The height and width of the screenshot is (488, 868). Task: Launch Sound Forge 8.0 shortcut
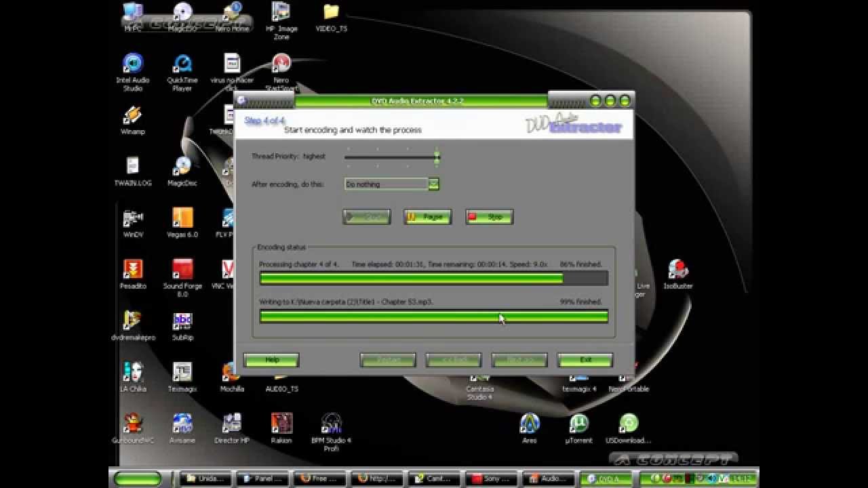(x=182, y=278)
